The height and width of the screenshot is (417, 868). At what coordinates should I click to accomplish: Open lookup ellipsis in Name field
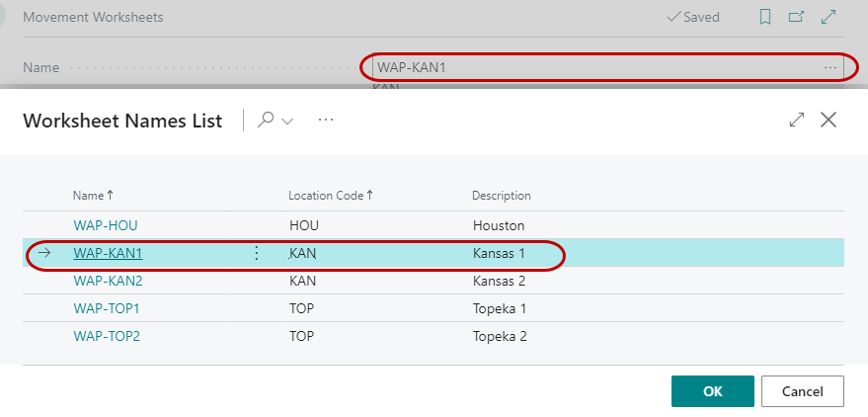[x=830, y=67]
